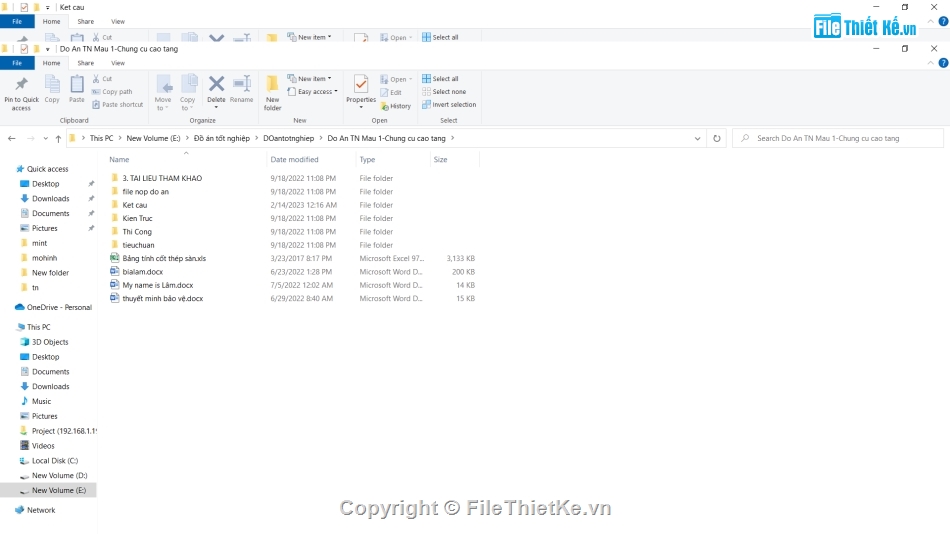This screenshot has width=950, height=534.
Task: Open the Share tab in Ket cau window
Action: coord(85,22)
